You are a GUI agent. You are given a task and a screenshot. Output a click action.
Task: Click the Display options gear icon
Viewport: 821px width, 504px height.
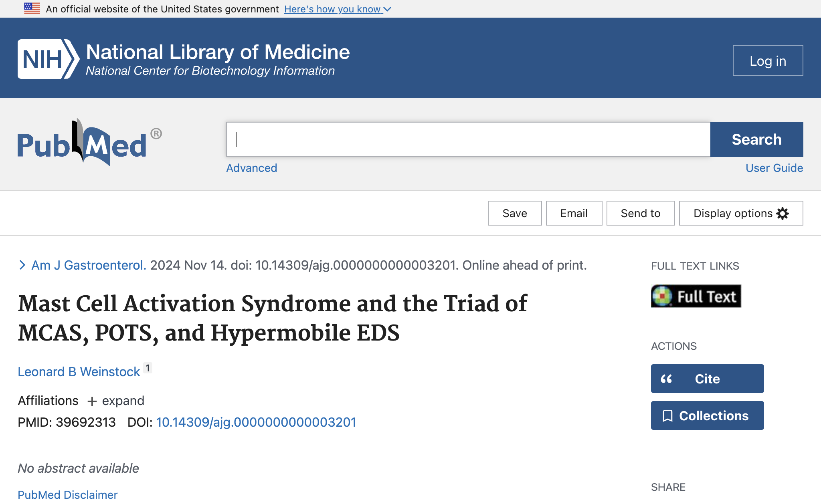tap(783, 214)
